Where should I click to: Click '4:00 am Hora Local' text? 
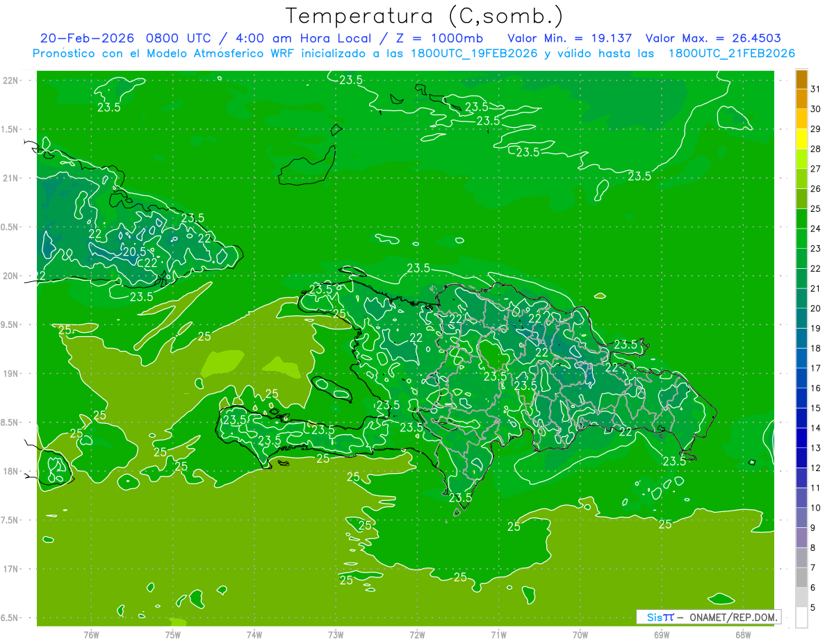pyautogui.click(x=302, y=38)
